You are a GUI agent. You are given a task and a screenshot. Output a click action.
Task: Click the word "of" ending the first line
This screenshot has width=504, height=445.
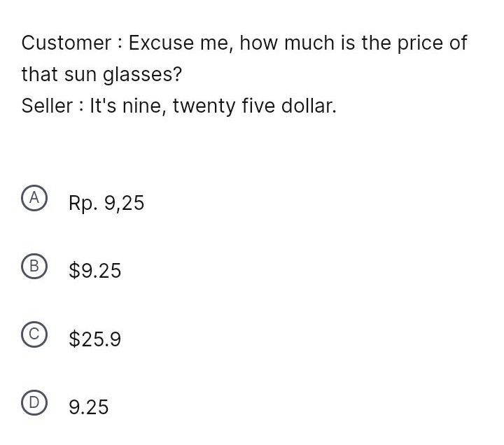tap(458, 43)
